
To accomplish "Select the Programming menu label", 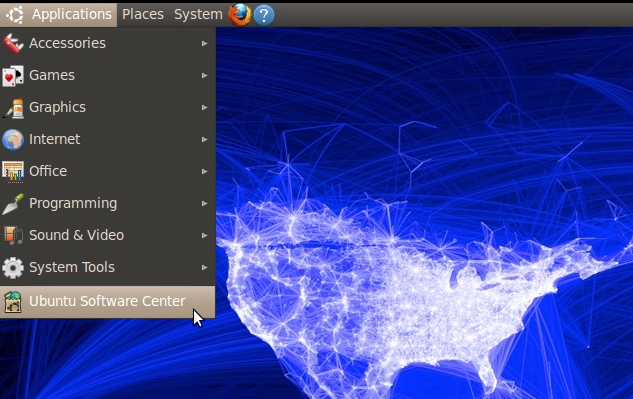I will pos(73,203).
